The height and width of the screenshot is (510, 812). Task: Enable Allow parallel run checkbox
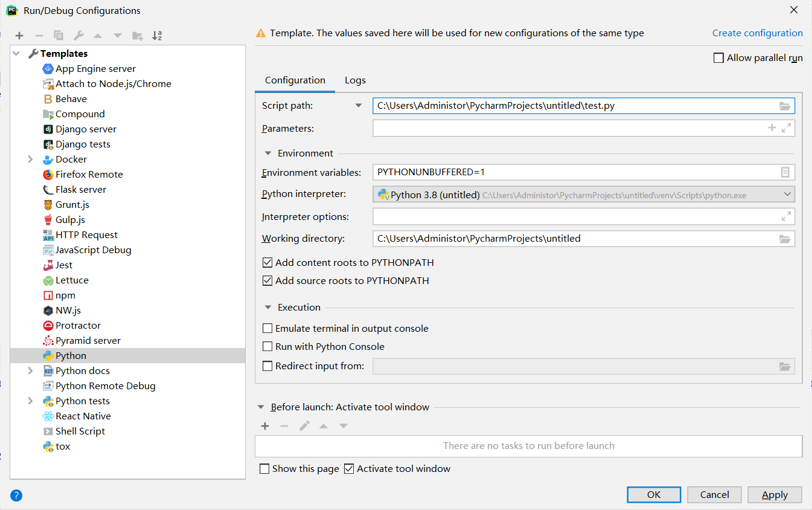click(718, 58)
